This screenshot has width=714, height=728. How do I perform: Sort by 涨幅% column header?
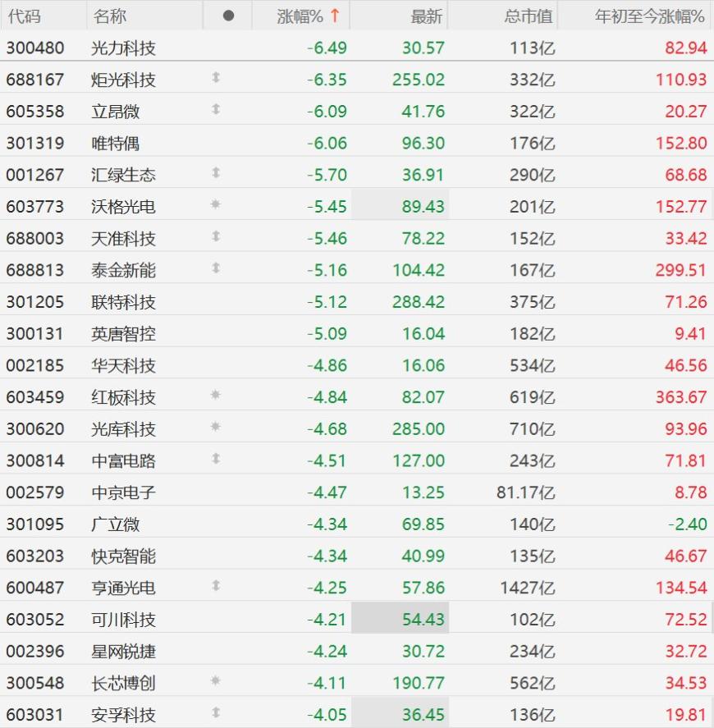point(300,16)
